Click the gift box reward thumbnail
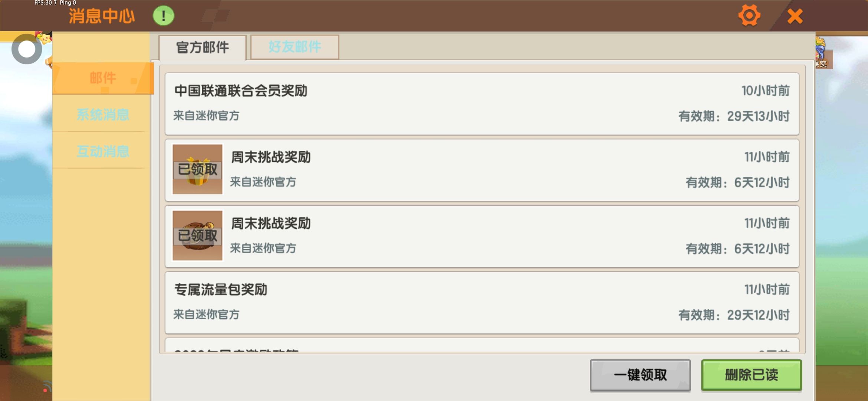Screen dimensions: 868x401 point(197,169)
